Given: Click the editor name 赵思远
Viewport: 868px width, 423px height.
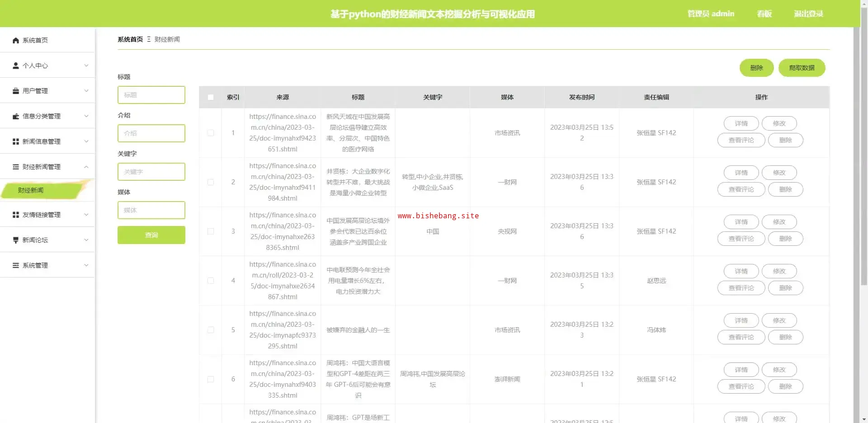Looking at the screenshot, I should click(656, 281).
